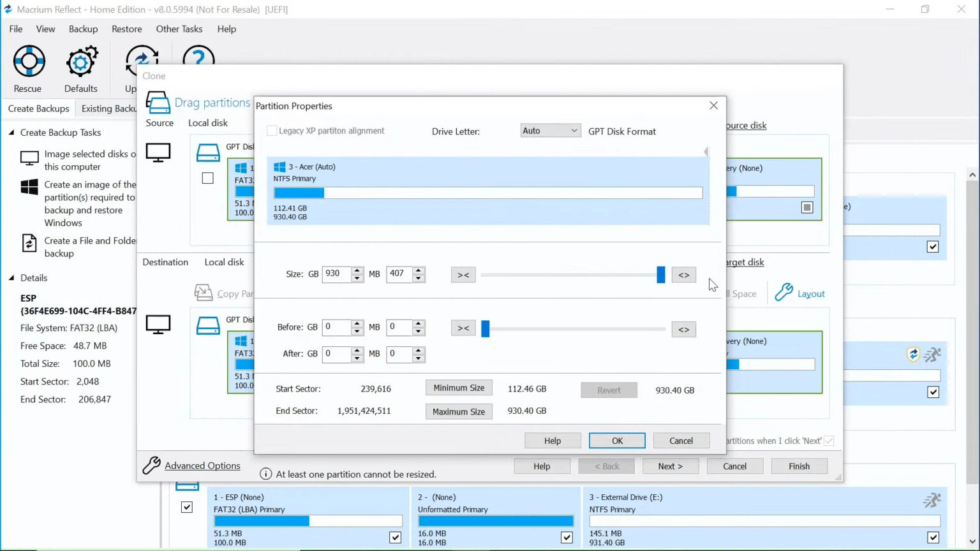980x551 pixels.
Task: Open Defaults gear toolbar icon
Action: click(81, 61)
